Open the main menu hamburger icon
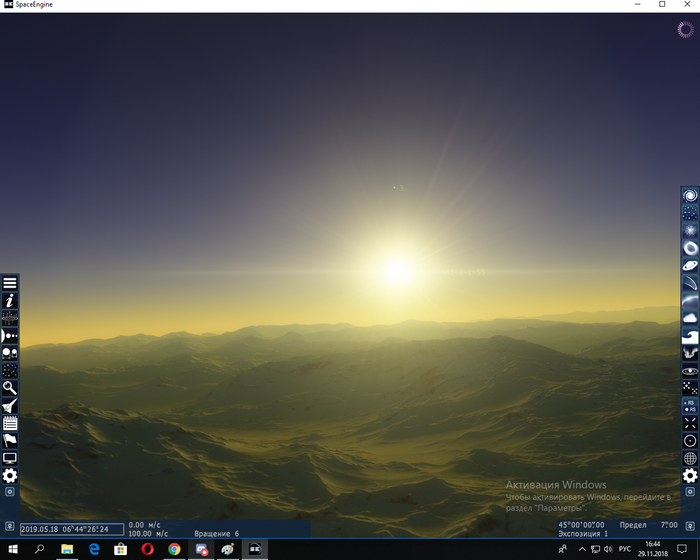Image resolution: width=700 pixels, height=560 pixels. click(x=10, y=283)
